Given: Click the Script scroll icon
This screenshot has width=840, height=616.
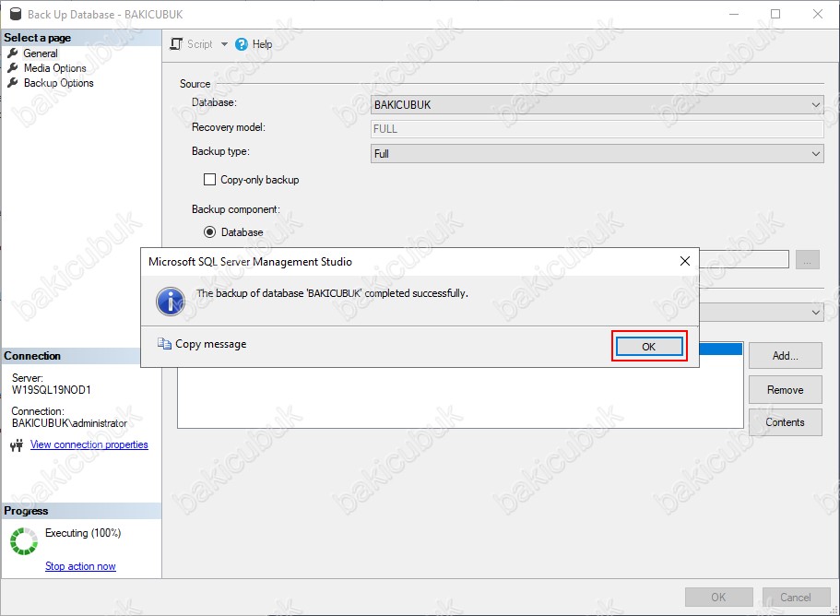Looking at the screenshot, I should click(x=176, y=44).
